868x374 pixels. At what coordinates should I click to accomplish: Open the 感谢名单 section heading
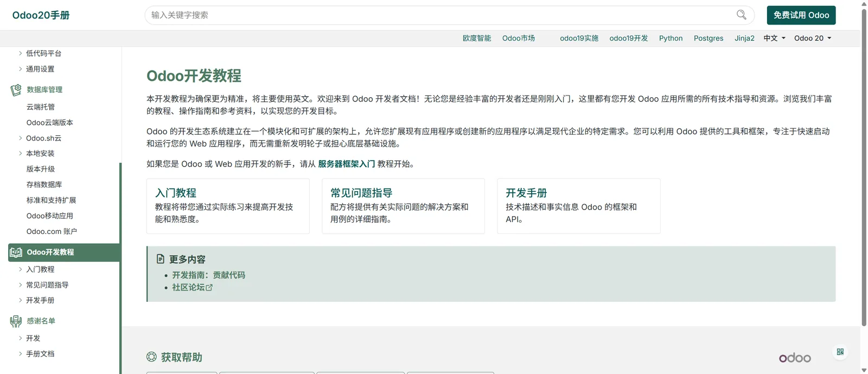click(41, 321)
